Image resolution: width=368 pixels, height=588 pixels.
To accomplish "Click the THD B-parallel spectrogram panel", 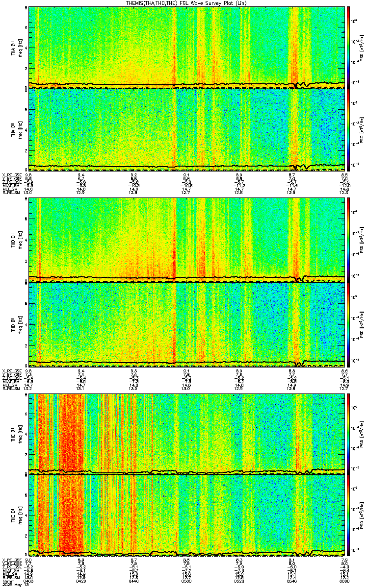I will [x=186, y=324].
